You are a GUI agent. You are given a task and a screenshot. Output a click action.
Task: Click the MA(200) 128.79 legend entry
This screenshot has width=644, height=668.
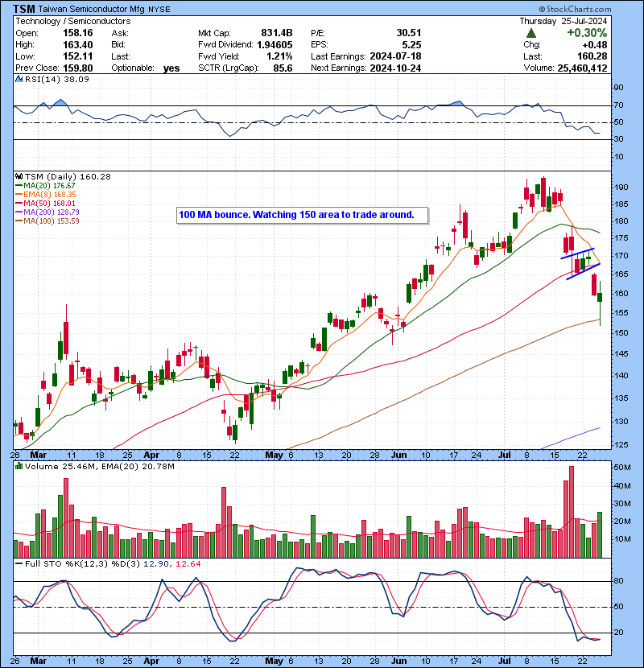click(x=47, y=212)
